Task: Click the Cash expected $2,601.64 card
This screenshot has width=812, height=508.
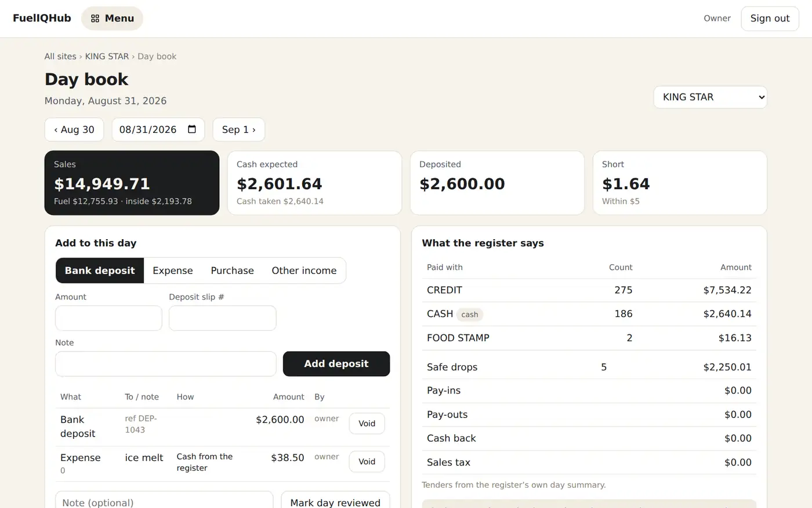Action: pyautogui.click(x=314, y=183)
